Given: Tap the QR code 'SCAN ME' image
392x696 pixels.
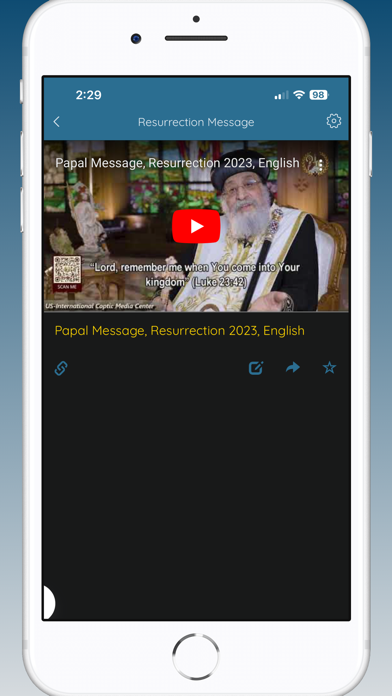Looking at the screenshot, I should (67, 273).
